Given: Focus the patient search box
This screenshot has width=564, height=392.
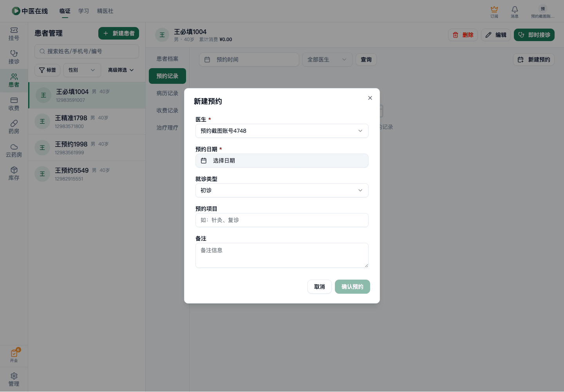Looking at the screenshot, I should point(87,51).
